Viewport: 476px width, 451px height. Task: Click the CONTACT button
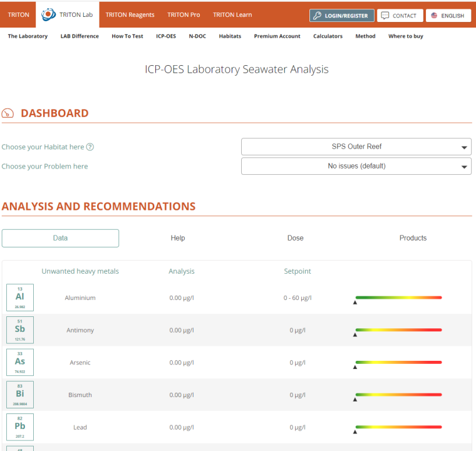point(400,16)
